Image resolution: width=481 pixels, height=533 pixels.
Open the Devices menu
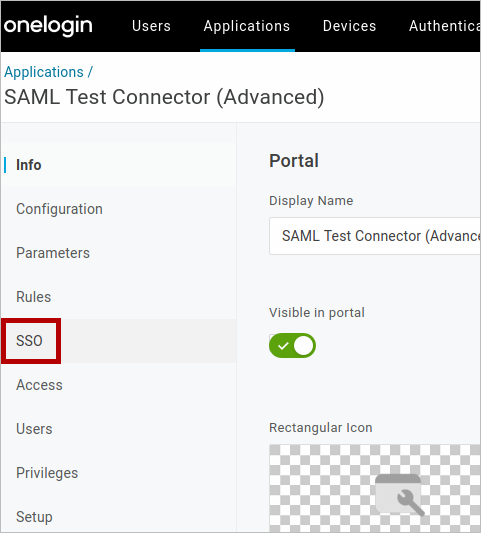(x=349, y=26)
